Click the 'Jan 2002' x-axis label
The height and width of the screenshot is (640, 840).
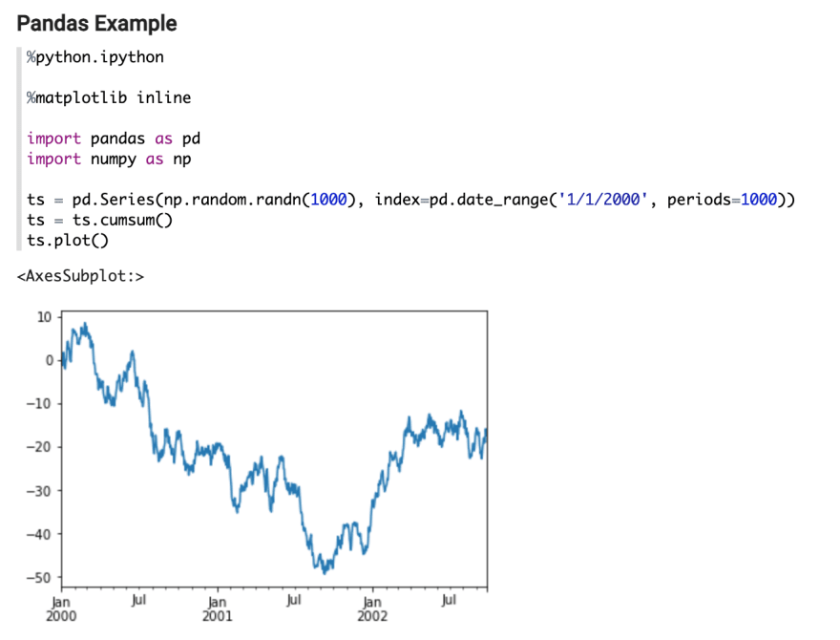(x=372, y=609)
